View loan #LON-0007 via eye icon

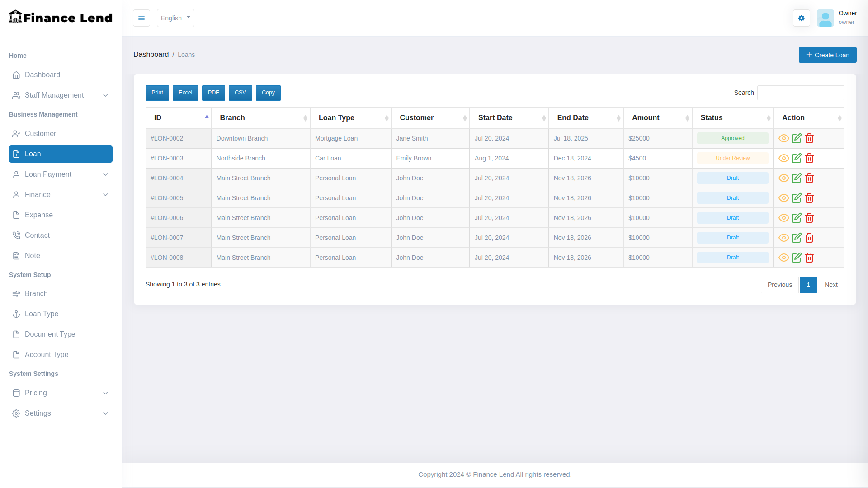click(783, 238)
